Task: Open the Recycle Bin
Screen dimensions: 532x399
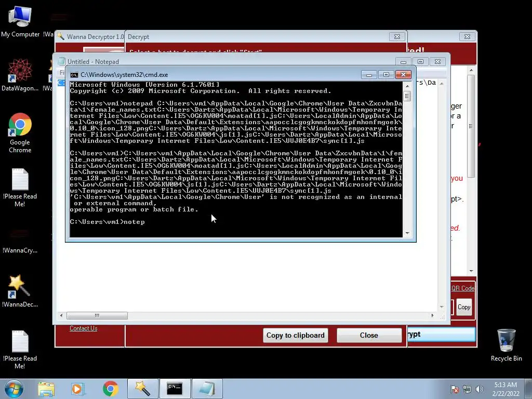Action: (506, 345)
